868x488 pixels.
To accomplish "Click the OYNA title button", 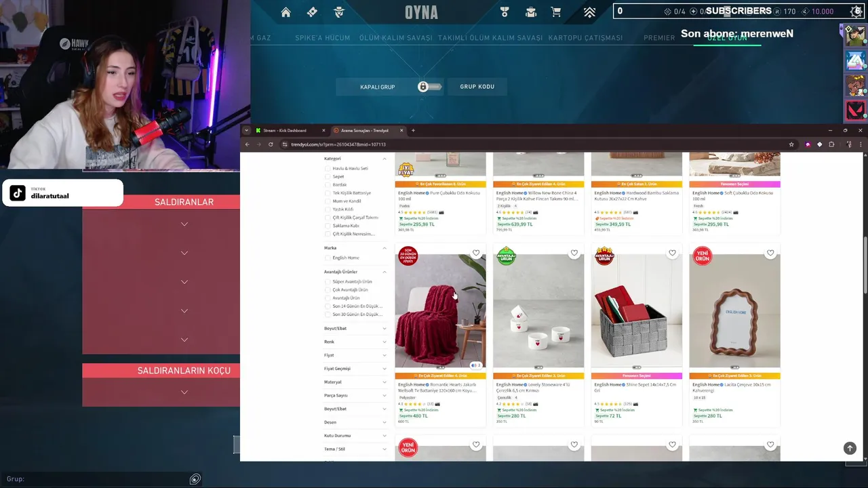I will (x=422, y=12).
